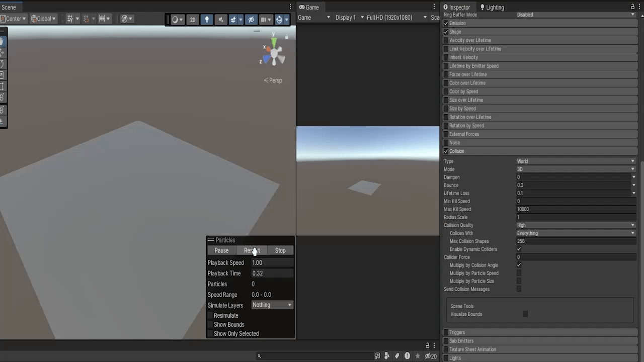The height and width of the screenshot is (362, 644).
Task: Click the scene orientation gizmo
Action: click(273, 53)
